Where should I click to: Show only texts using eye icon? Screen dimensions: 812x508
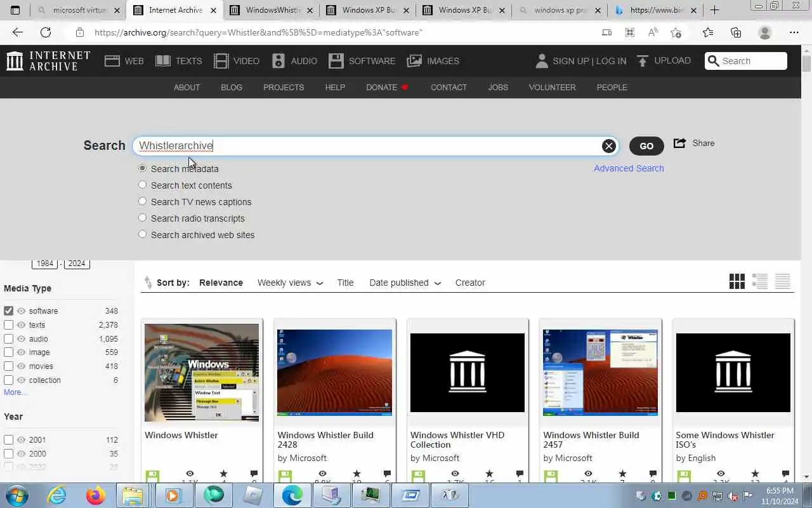(x=21, y=325)
